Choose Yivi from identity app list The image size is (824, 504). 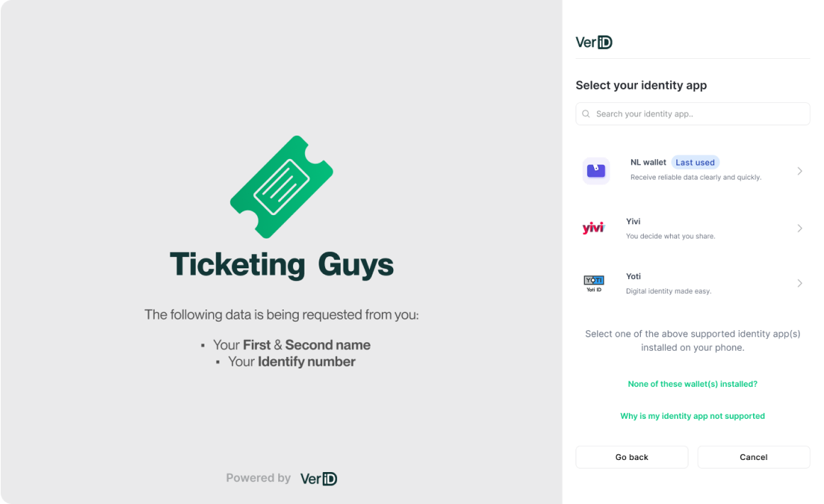[633, 221]
